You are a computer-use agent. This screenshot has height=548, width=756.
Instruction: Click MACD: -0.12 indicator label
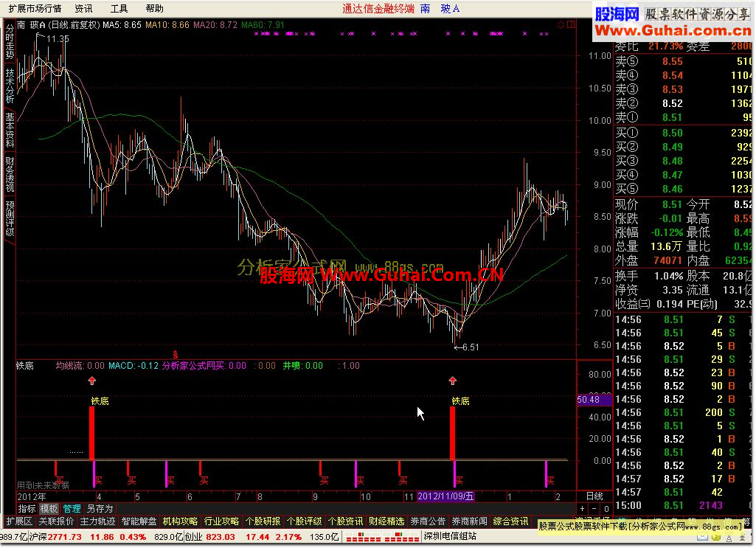coord(133,366)
